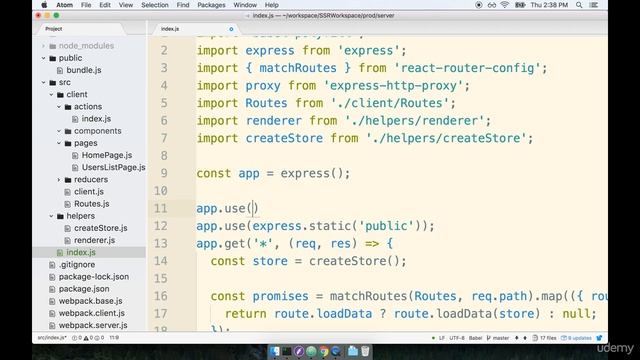Open the purple compass app in Dock
The image size is (640, 360).
coord(299,351)
